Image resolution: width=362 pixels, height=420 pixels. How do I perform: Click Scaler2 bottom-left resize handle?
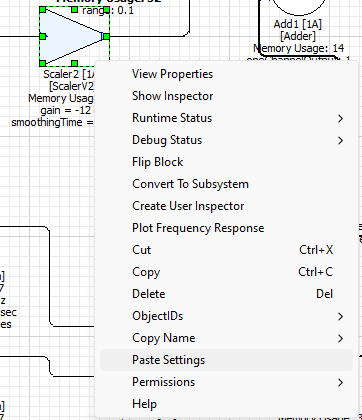click(x=43, y=63)
